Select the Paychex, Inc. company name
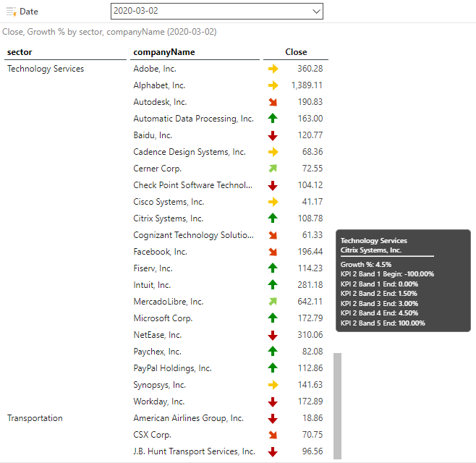This screenshot has width=476, height=463. point(157,352)
